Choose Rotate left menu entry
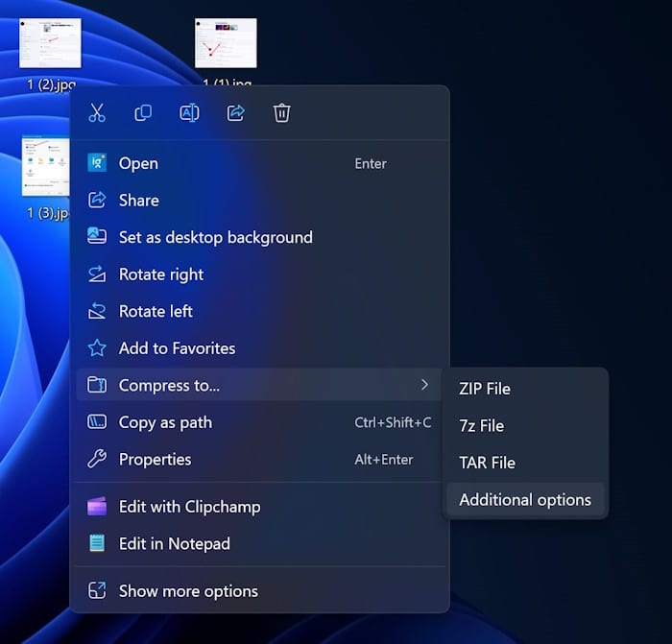This screenshot has width=672, height=644. coord(258,311)
